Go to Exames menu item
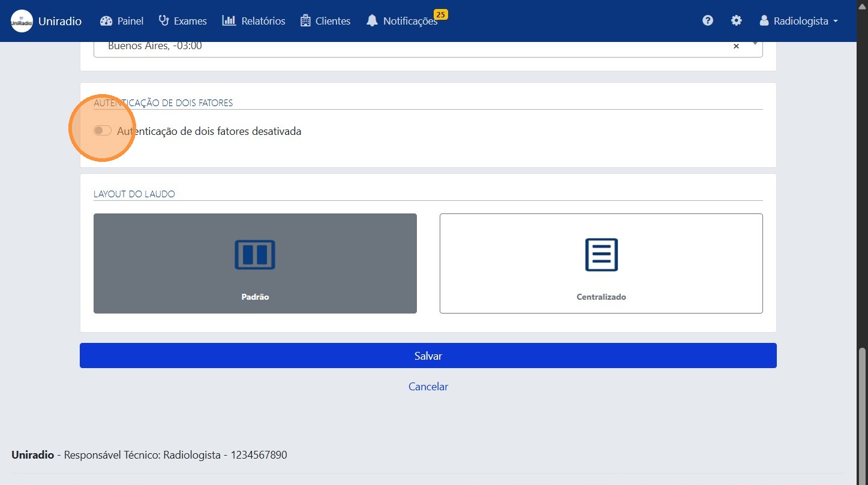This screenshot has width=868, height=485. point(183,21)
